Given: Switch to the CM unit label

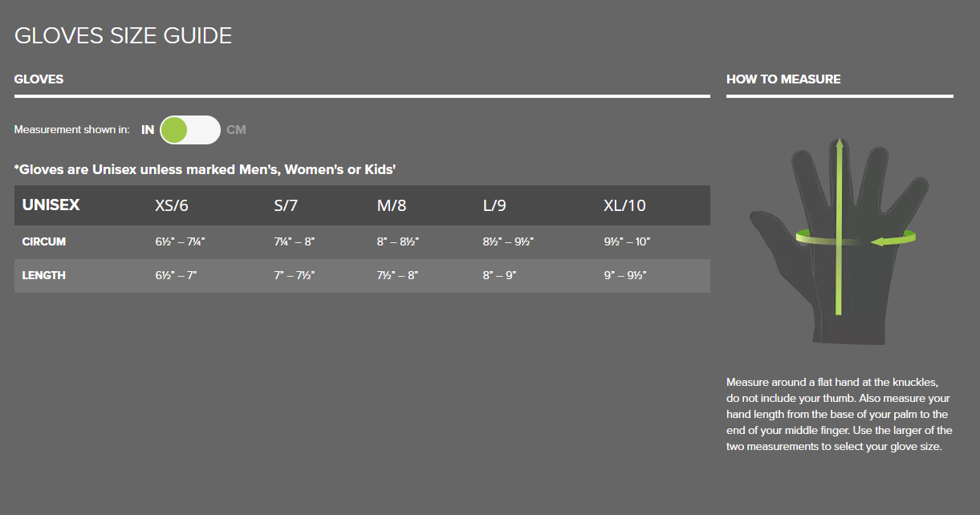Looking at the screenshot, I should tap(236, 130).
